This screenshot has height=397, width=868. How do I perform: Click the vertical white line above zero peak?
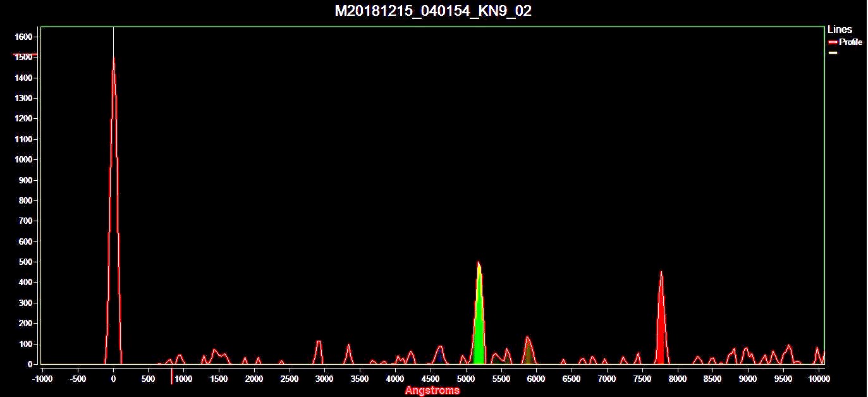click(113, 41)
